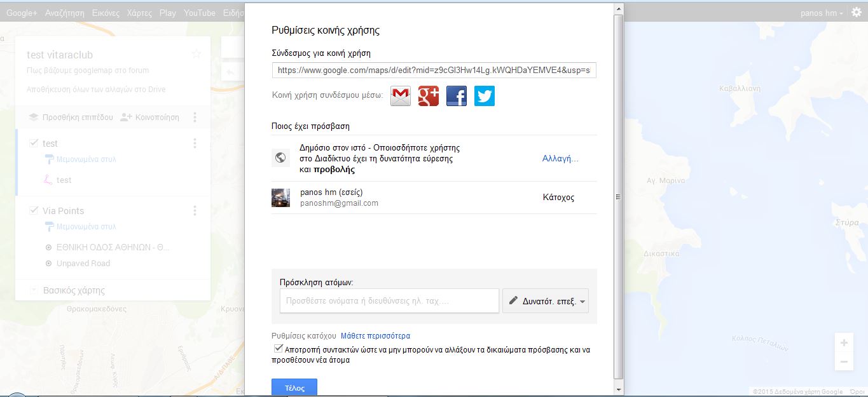Click panos hm profile thumbnail
868x397 pixels.
pos(280,198)
